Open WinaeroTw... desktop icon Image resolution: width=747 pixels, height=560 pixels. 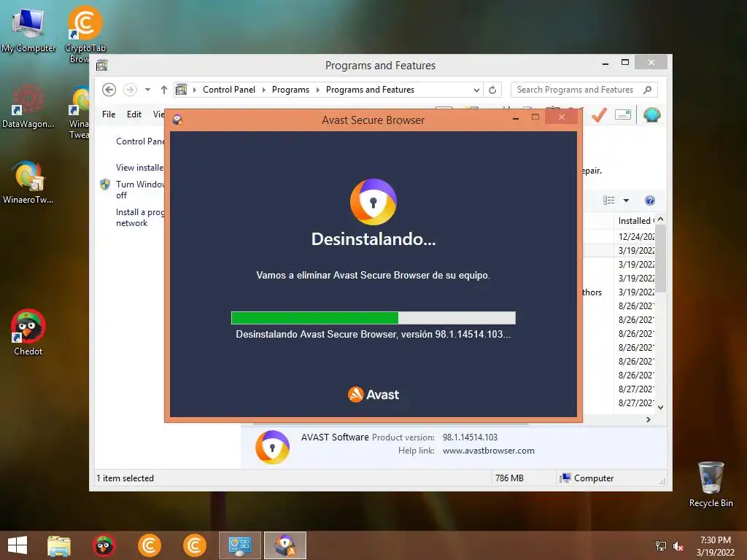28,182
